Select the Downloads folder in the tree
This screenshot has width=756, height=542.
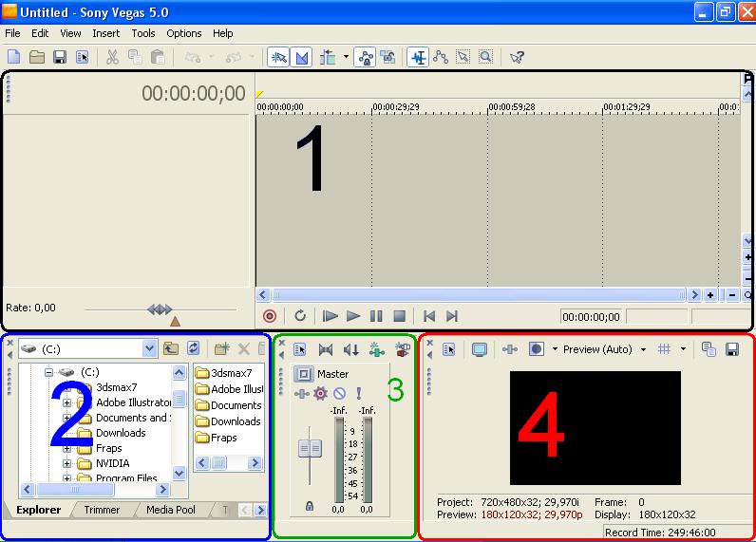click(x=121, y=433)
